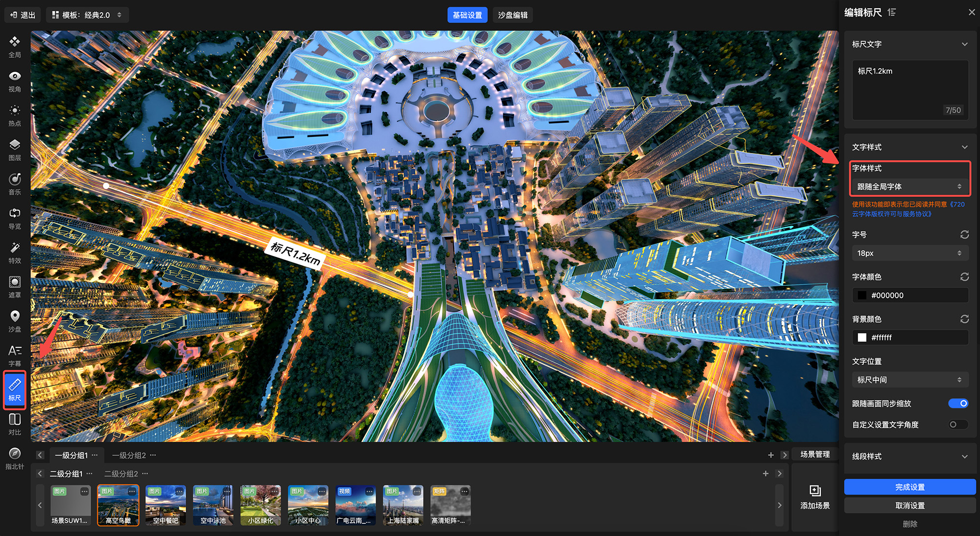Click the 字体颜色 black color swatch
The width and height of the screenshot is (980, 536).
(x=862, y=296)
